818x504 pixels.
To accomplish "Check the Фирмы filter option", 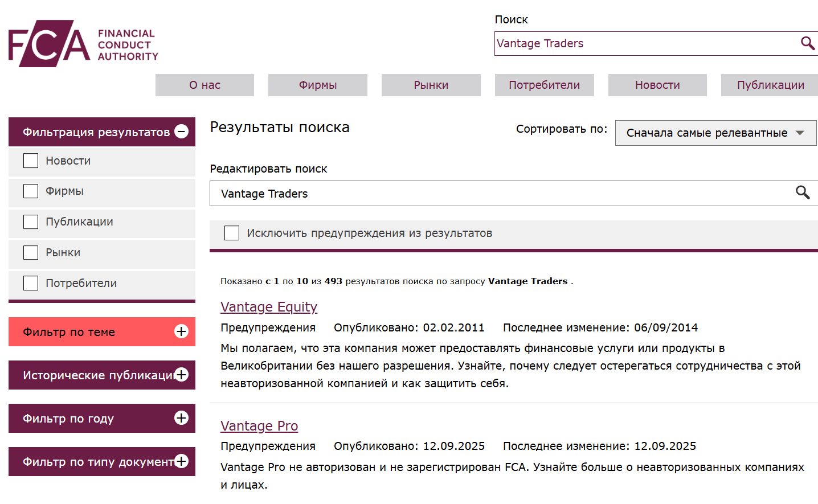I will (x=30, y=191).
